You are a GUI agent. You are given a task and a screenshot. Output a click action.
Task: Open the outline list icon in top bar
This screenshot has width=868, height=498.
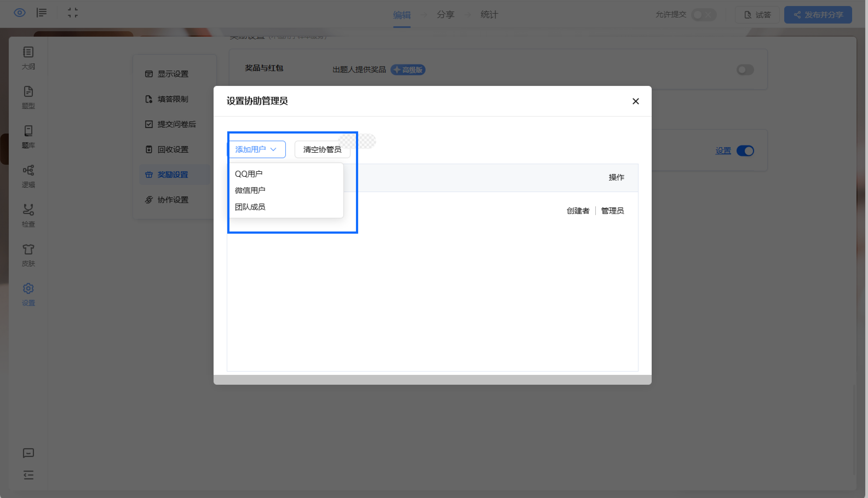coord(41,13)
